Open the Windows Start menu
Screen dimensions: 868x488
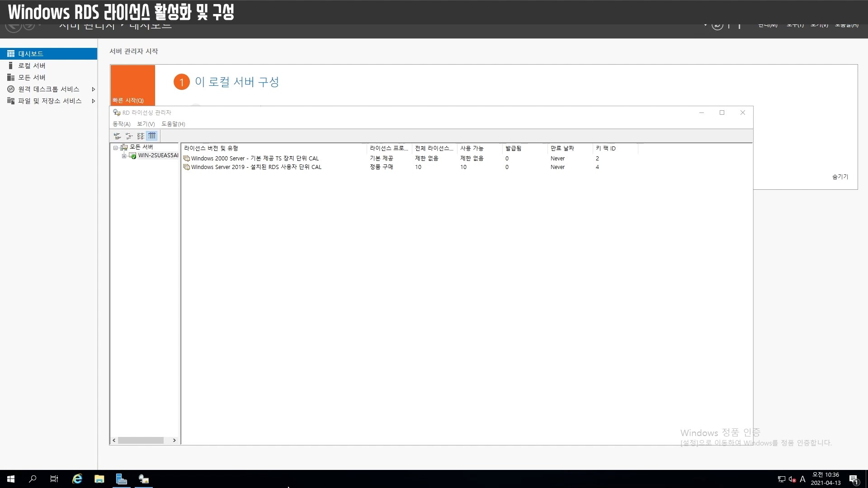11,479
